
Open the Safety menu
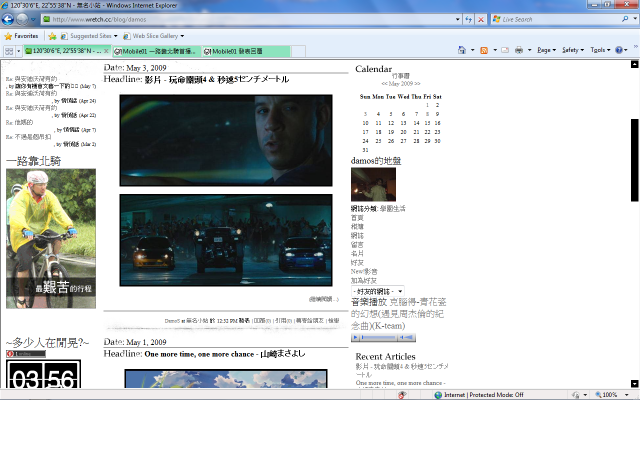(573, 50)
